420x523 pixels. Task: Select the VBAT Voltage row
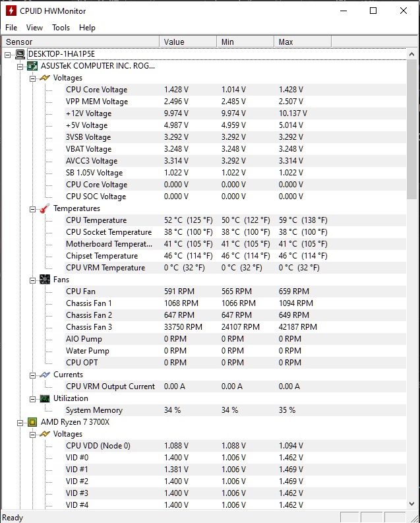(x=235, y=149)
